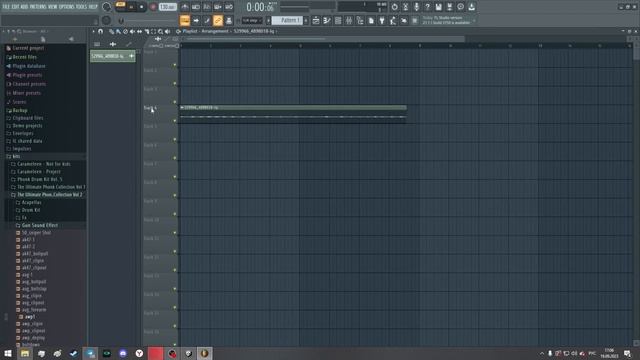Open the Piano roll icon
640x360 pixels.
pyautogui.click(x=327, y=20)
